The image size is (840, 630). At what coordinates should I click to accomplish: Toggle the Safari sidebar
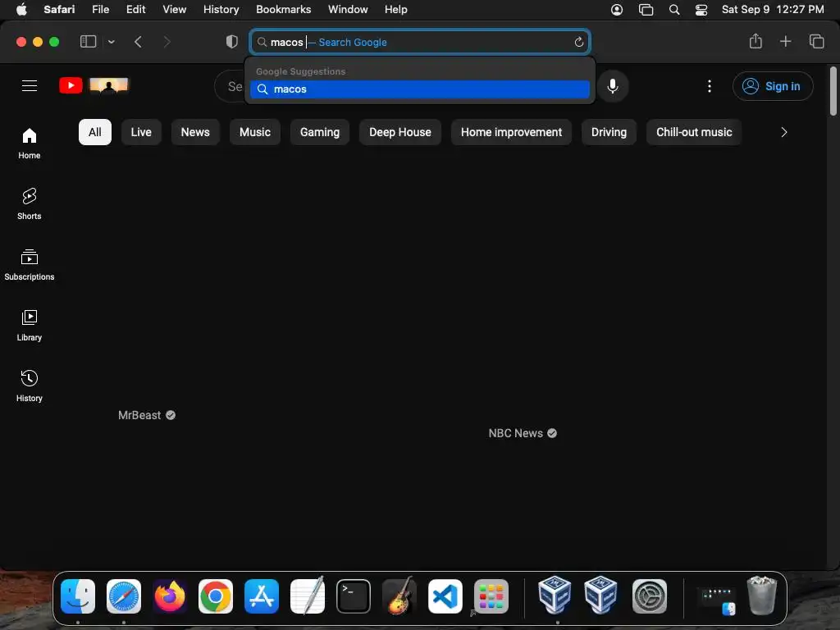(88, 41)
